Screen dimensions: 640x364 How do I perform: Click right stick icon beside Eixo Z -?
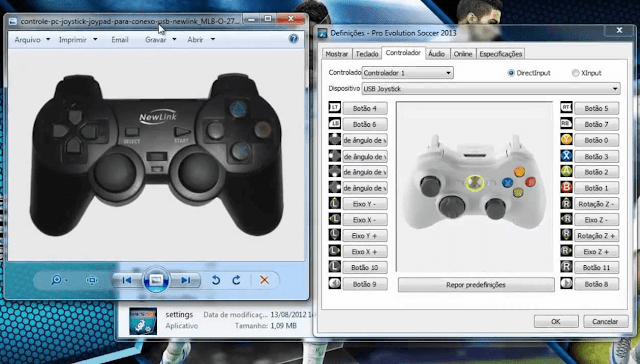point(566,219)
